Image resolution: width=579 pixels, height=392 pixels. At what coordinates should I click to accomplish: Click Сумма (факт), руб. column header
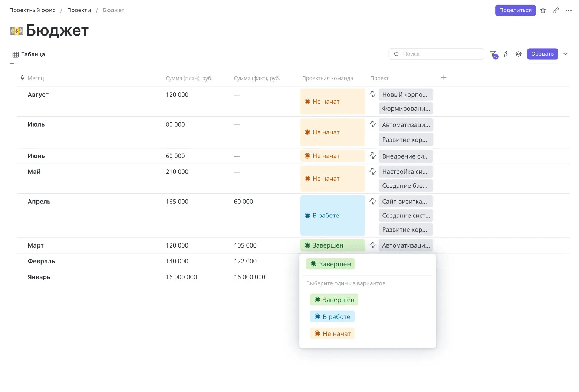[x=257, y=78]
